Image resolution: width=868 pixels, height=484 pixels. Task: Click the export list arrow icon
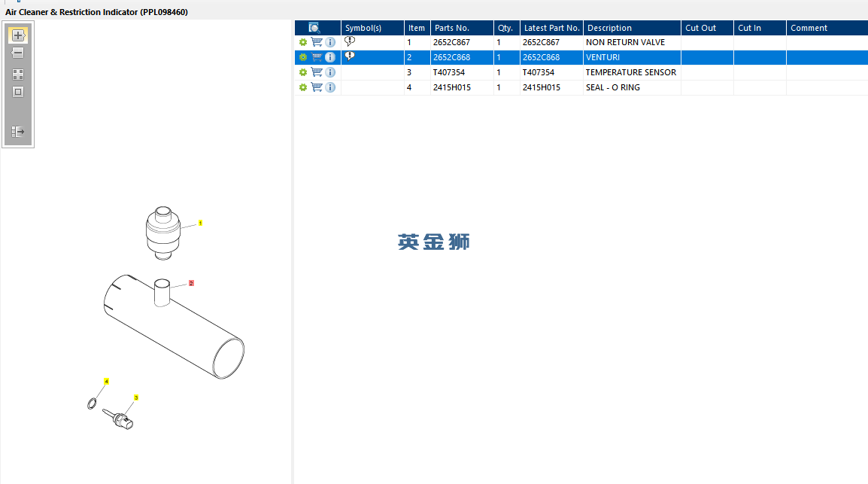[18, 132]
